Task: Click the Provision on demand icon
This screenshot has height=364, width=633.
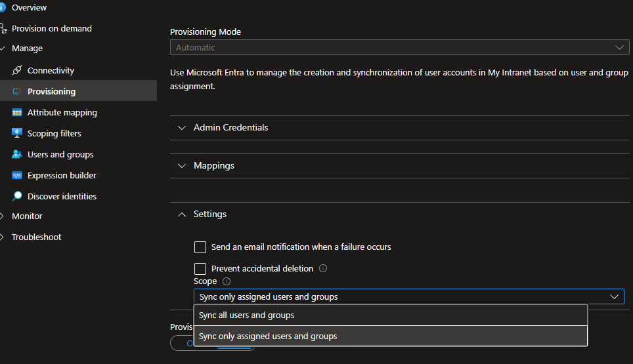Action: (x=3, y=28)
